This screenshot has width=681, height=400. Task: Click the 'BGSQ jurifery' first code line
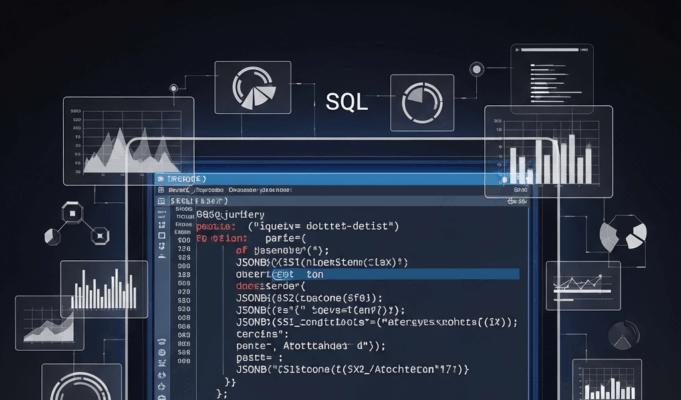tap(230, 215)
